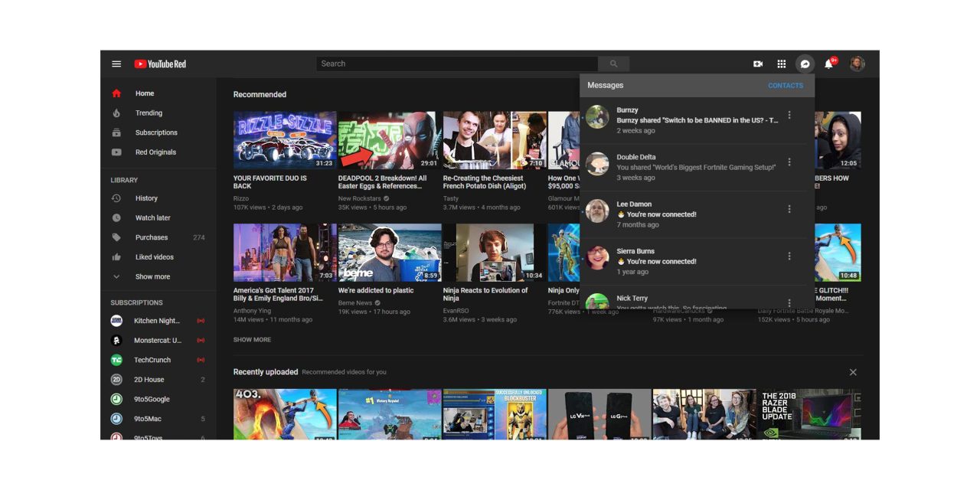Click the CONTACTS link in Messages
This screenshot has width=980, height=490.
(786, 86)
